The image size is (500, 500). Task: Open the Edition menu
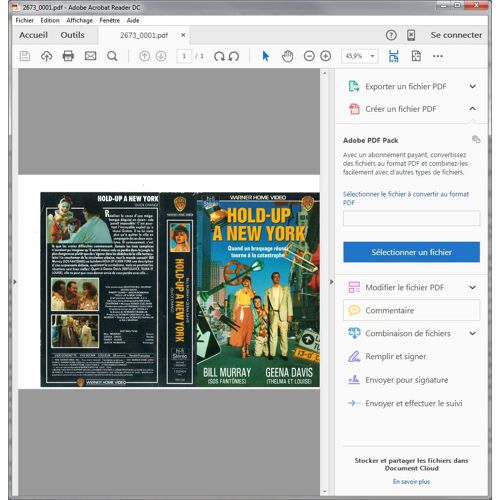click(x=50, y=20)
